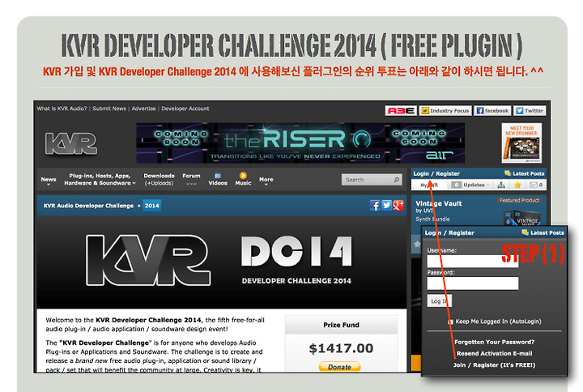Open the Videos section icon
Screen dimensions: 583x392
click(218, 178)
